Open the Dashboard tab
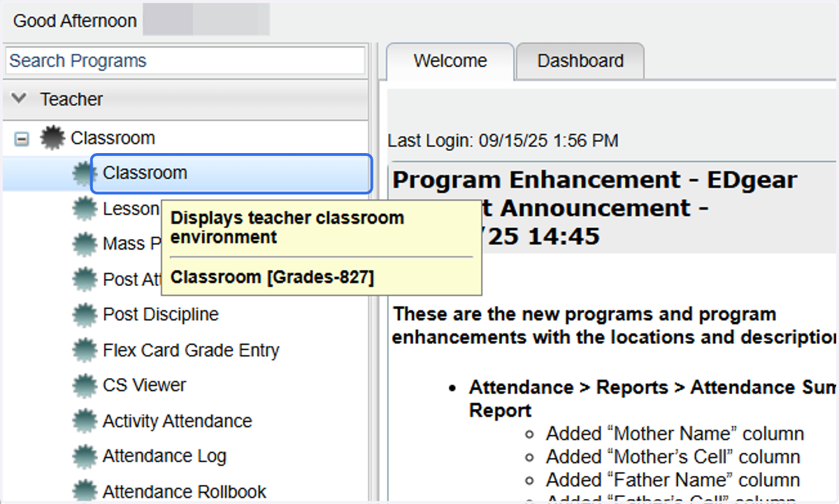839x504 pixels. pos(580,61)
